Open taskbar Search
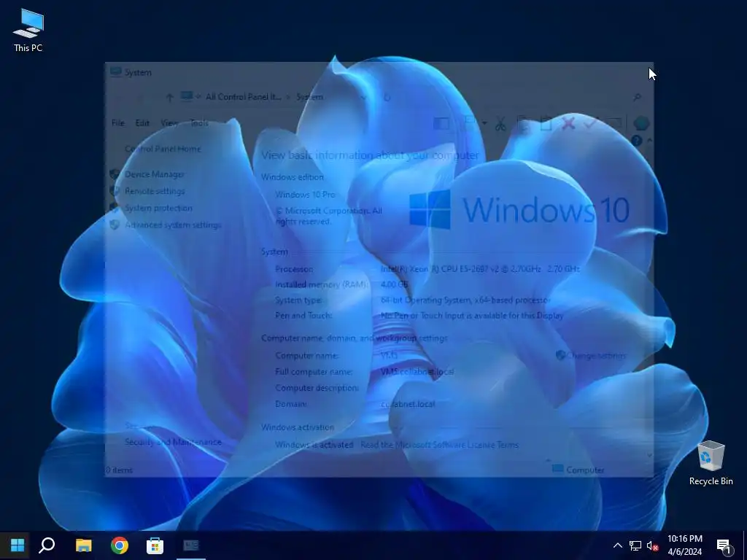The image size is (747, 560). (x=47, y=545)
